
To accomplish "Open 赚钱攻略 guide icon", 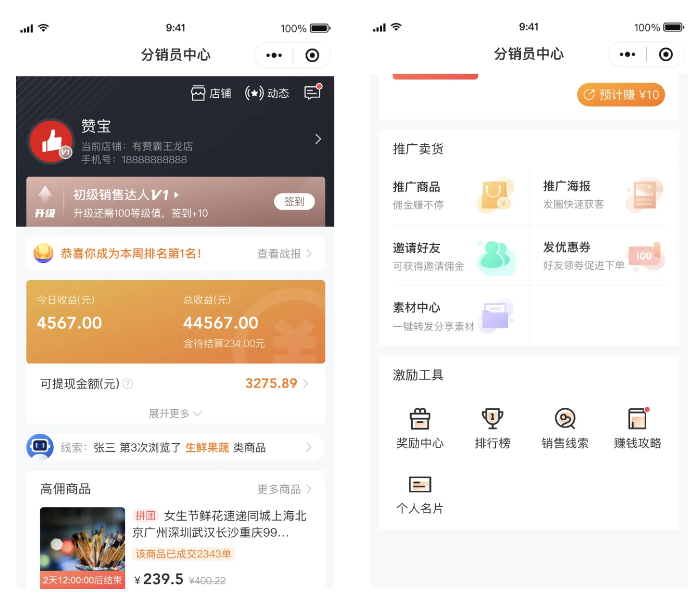I will [637, 419].
